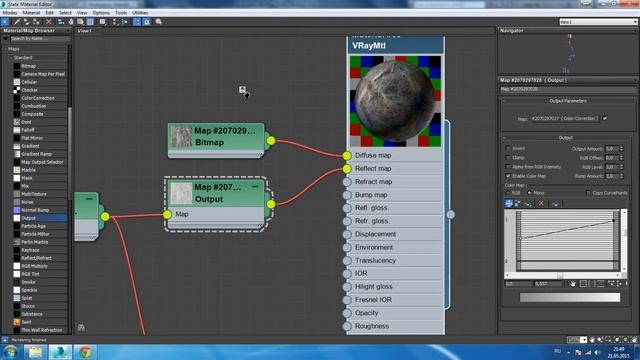Click the magnifier Select by Material icon
Screen dimensions: 640x360
tap(159, 22)
